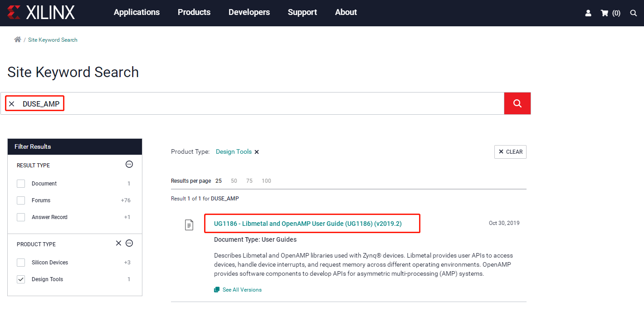Open the shopping cart icon
The height and width of the screenshot is (317, 644).
point(604,13)
